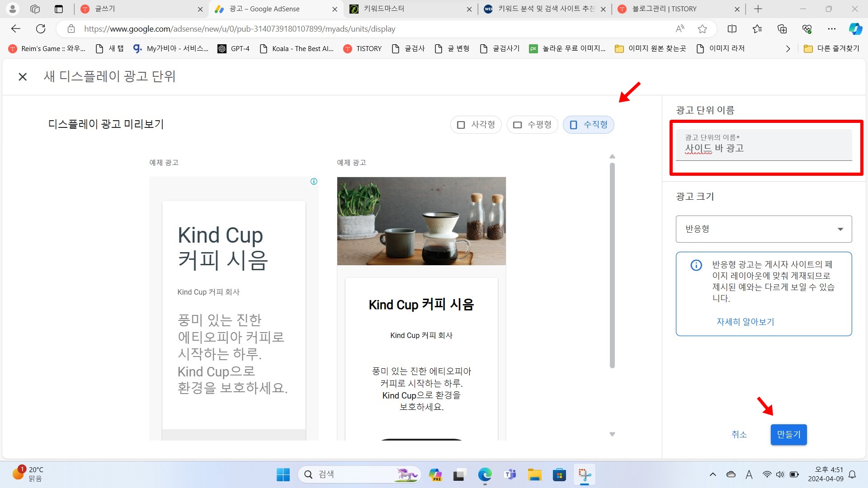Switch to the 블로그관리 TISTORY tab

(678, 9)
